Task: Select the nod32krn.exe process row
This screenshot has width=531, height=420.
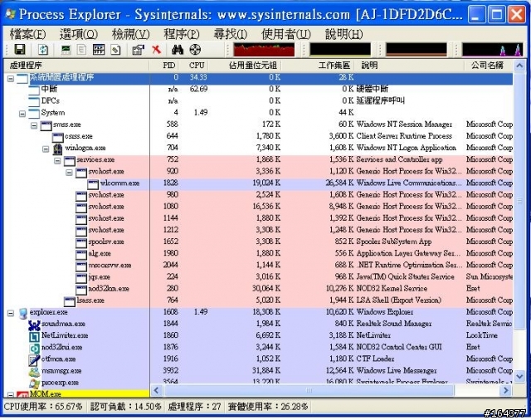Action: click(x=258, y=289)
